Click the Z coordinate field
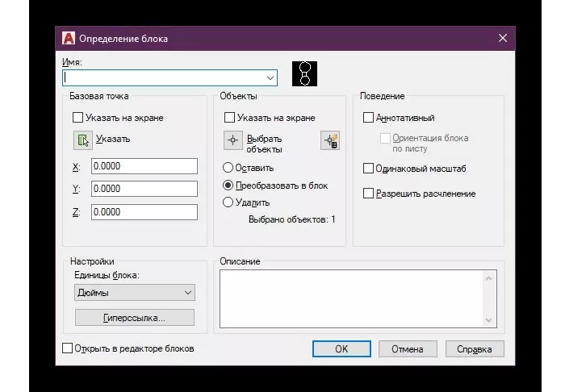Image resolution: width=565 pixels, height=392 pixels. click(144, 212)
